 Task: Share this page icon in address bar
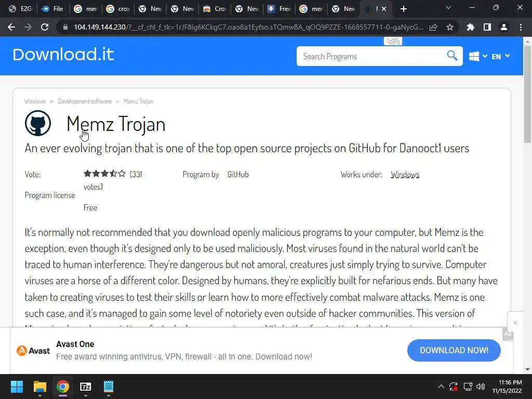433,27
